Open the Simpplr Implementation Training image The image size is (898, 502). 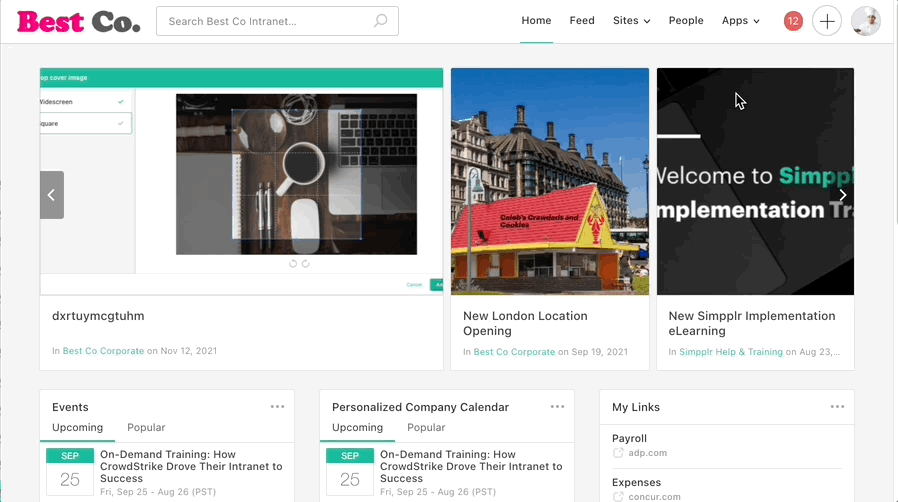[755, 181]
